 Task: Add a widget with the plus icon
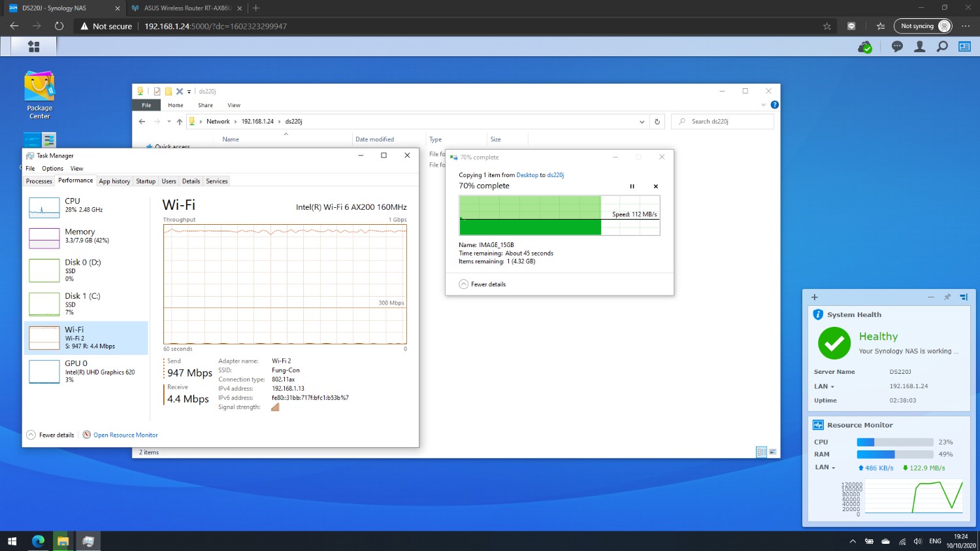tap(815, 297)
